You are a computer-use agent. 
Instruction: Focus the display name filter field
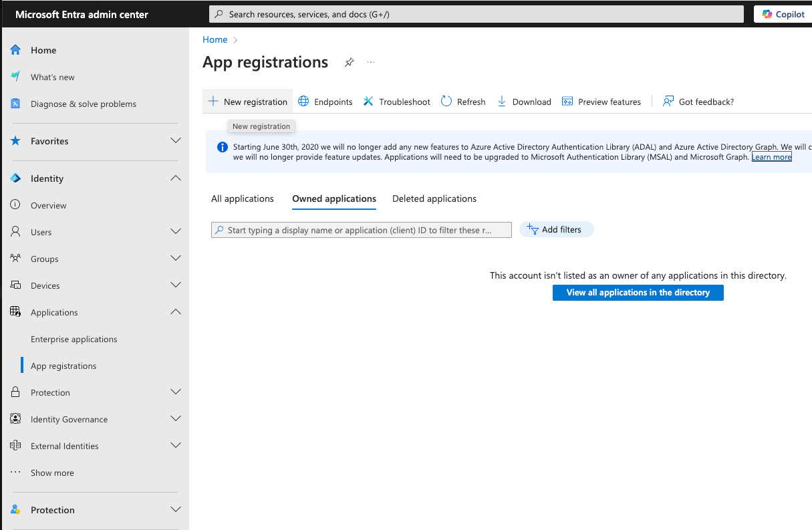click(362, 230)
